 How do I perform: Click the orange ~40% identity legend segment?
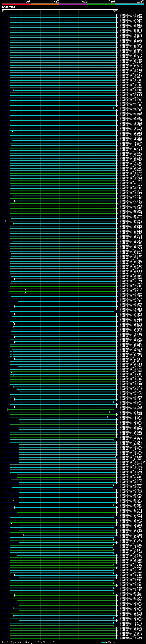click(x=45, y=4)
